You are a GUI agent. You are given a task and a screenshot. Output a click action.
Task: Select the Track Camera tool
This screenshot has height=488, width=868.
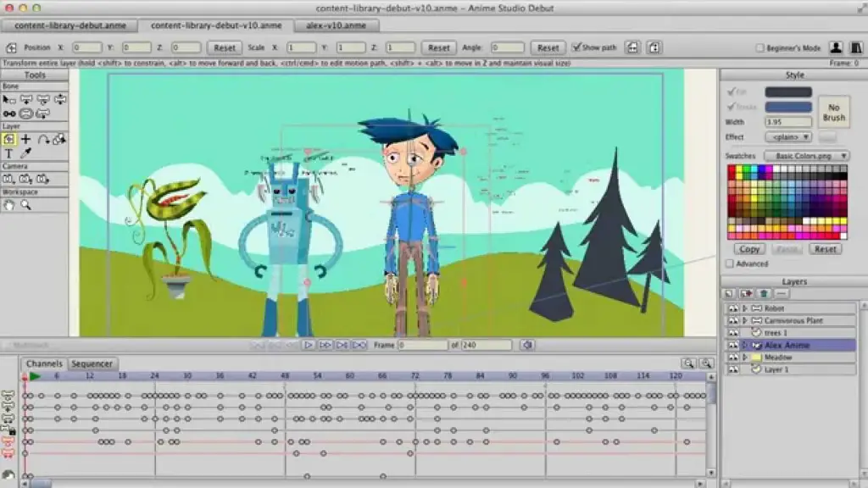8,180
